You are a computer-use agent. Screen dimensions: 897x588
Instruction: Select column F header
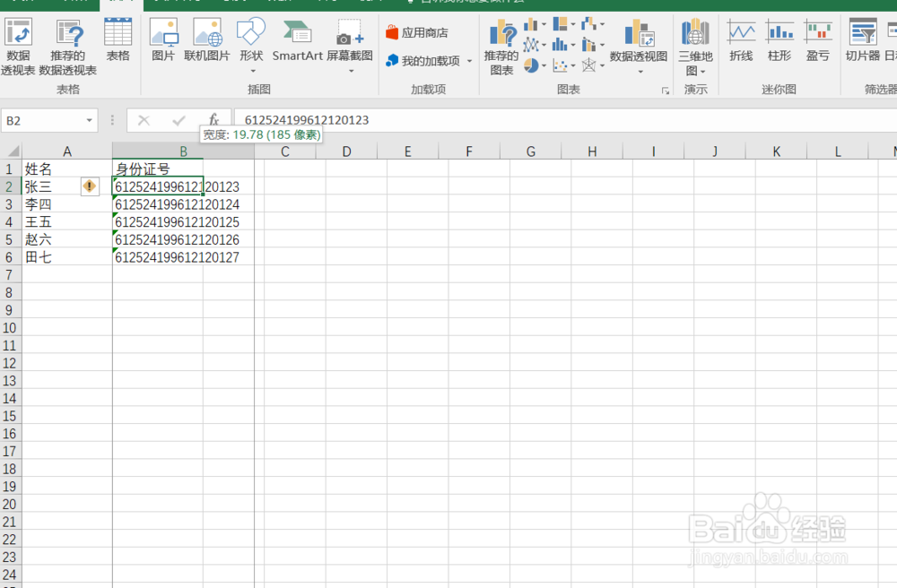pos(468,151)
